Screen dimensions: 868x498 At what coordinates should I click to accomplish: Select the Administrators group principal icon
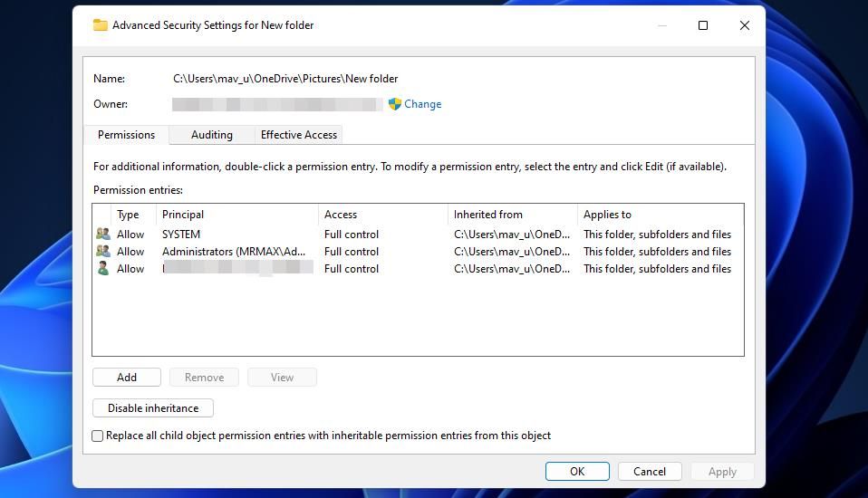(x=103, y=252)
